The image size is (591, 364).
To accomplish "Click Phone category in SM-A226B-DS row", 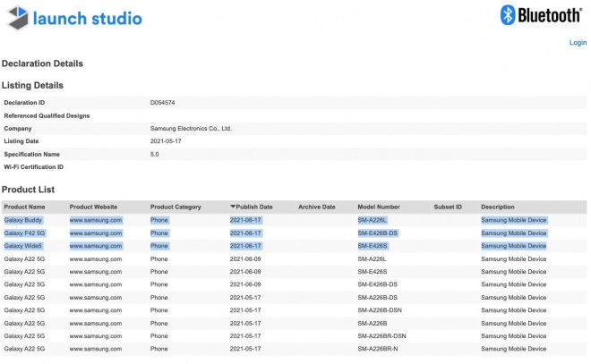I will coord(159,298).
